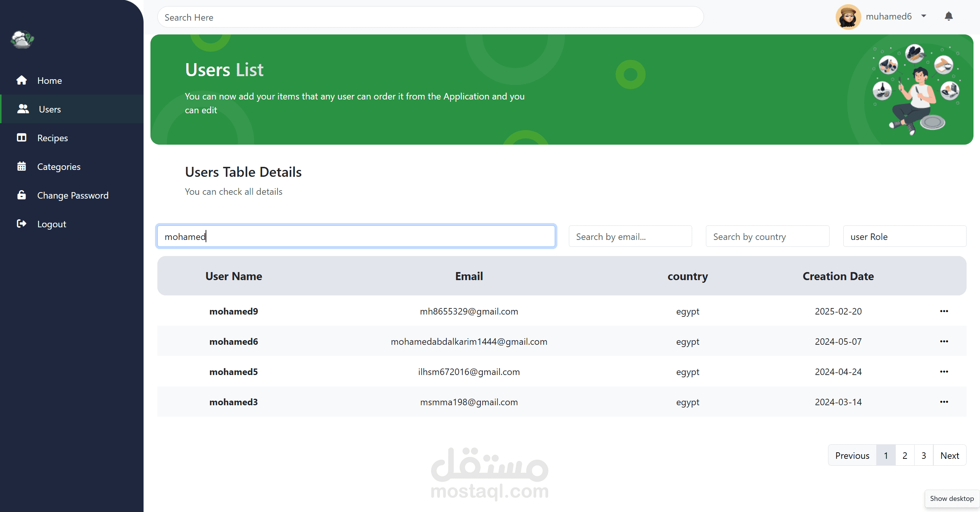
Task: Click creation date 2024-04-24
Action: (x=838, y=372)
